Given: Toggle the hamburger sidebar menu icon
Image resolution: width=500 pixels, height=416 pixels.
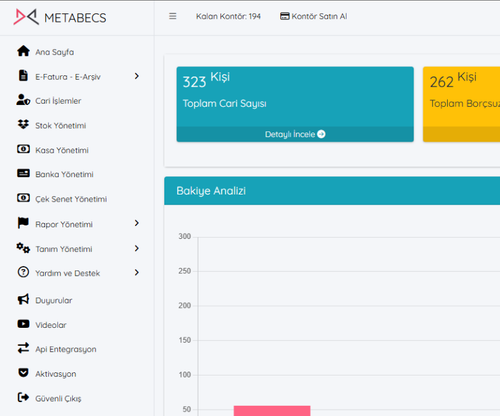Looking at the screenshot, I should (173, 16).
